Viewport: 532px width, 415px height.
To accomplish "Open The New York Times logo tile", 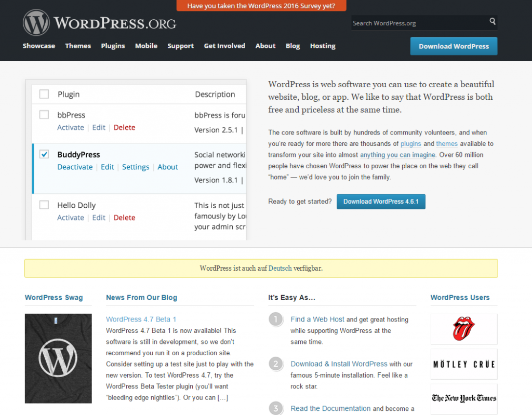I will tap(464, 399).
